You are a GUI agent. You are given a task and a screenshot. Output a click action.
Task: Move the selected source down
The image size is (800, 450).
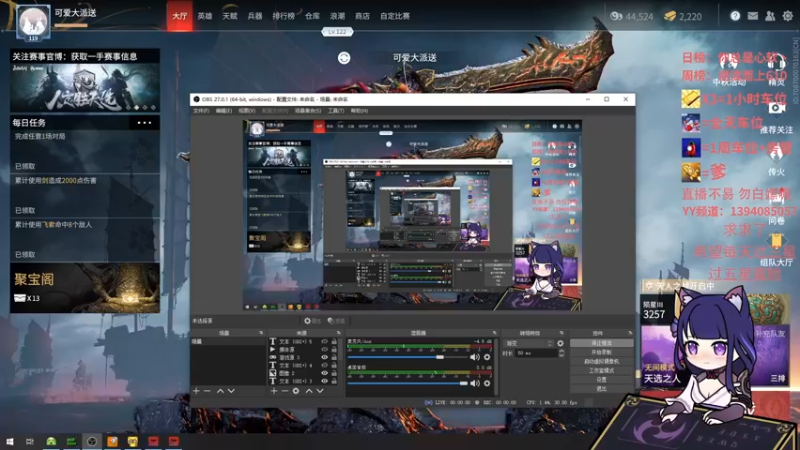320,391
